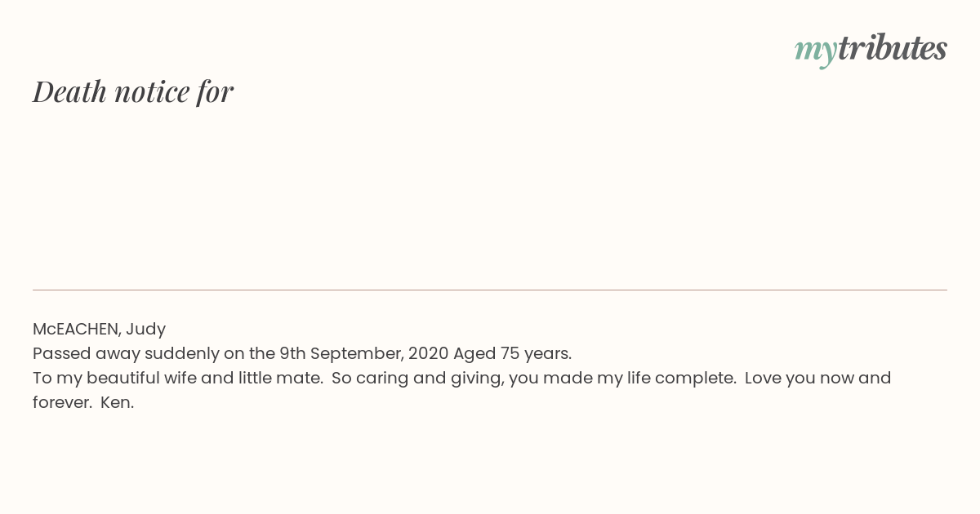Click the 'Death notice for' heading
The height and width of the screenshot is (514, 980).
coord(133,91)
